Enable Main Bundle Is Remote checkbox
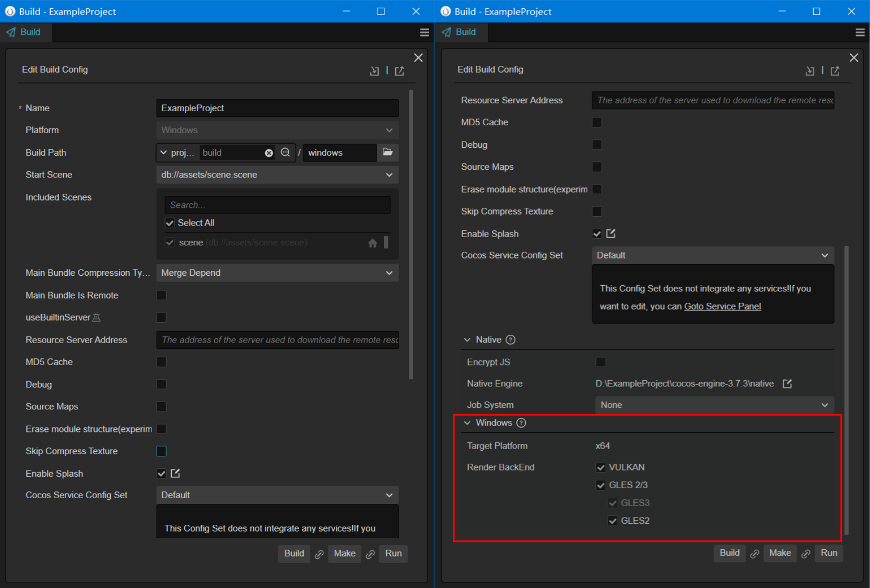Viewport: 870px width, 588px height. [161, 296]
